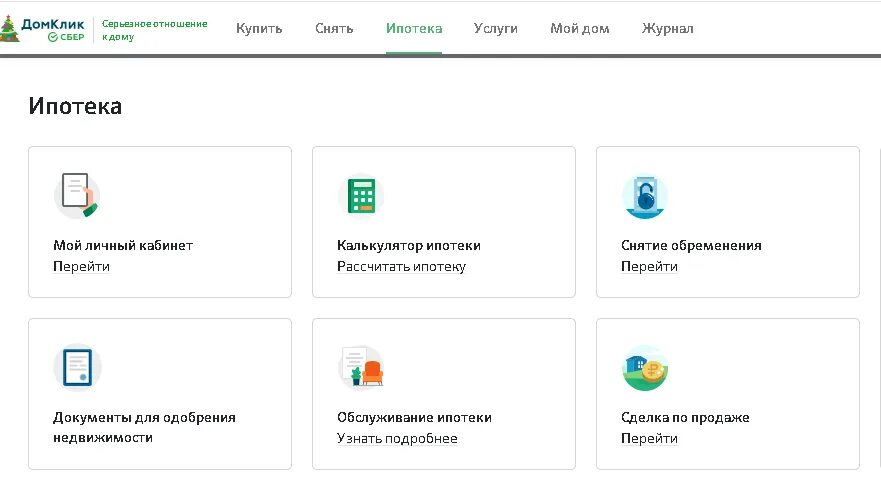
Task: Open the Журнал section
Action: [667, 28]
